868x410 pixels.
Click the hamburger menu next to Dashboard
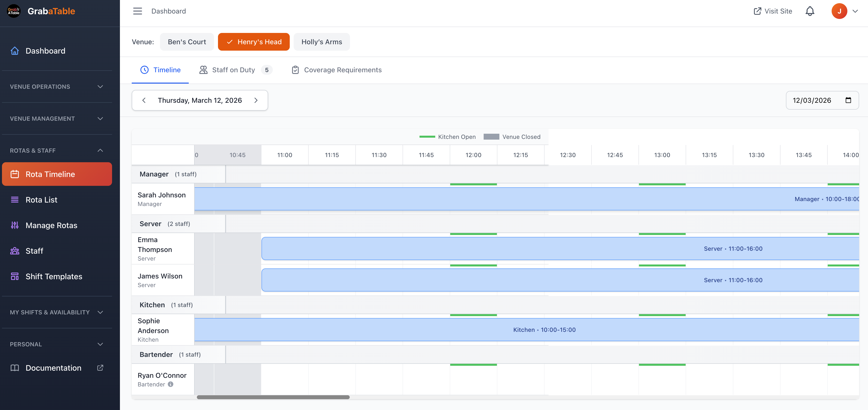tap(137, 11)
